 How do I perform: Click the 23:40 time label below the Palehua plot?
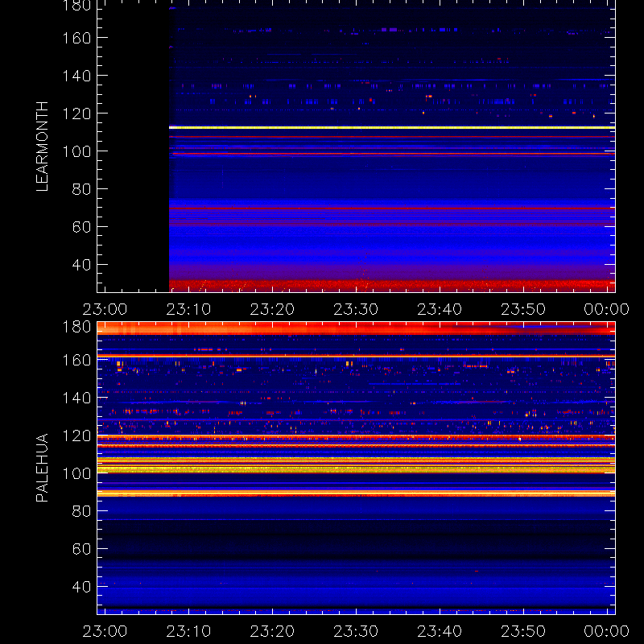point(440,631)
